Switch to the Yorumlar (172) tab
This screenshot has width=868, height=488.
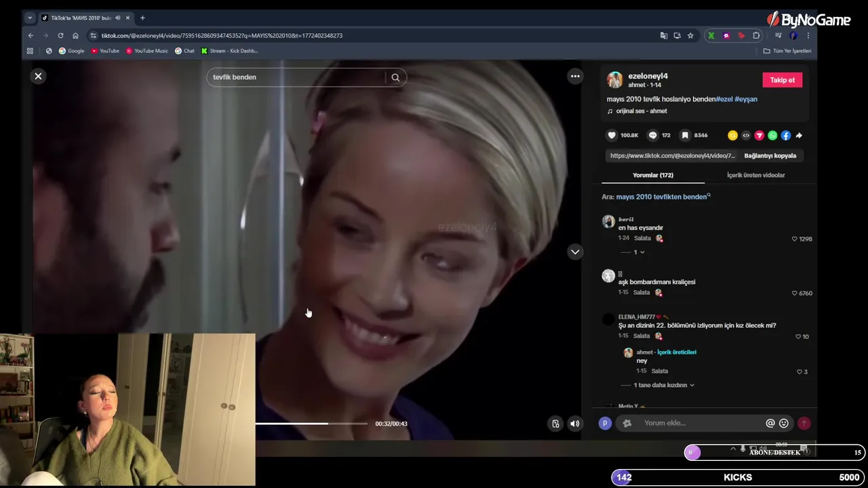coord(652,175)
